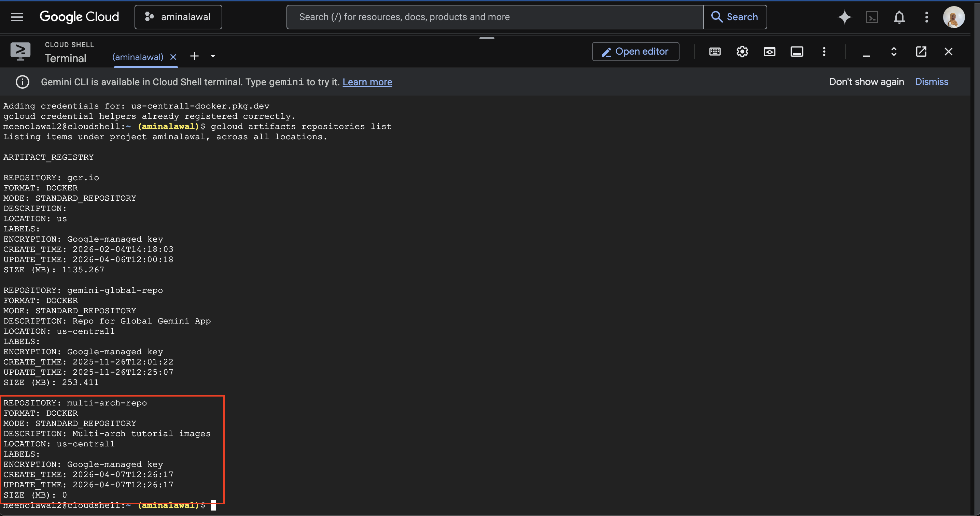
Task: Open Cloud Shell in new window
Action: tap(921, 51)
